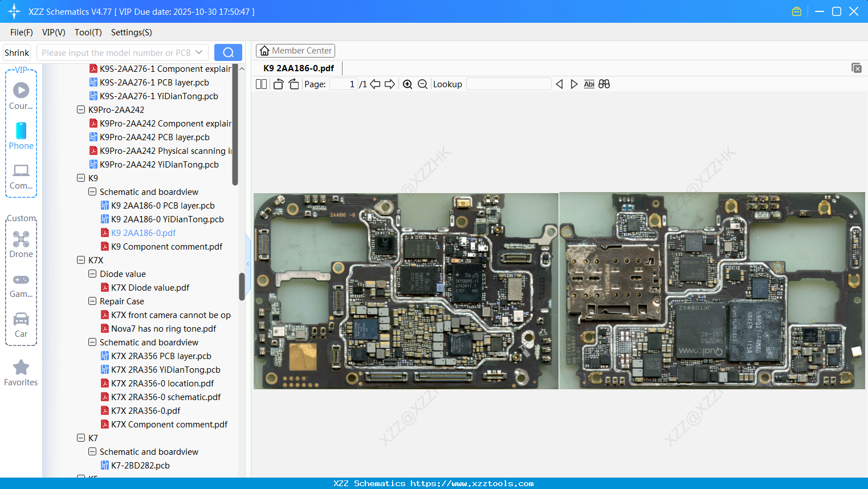
Task: Rotate the PDF page counterclockwise
Action: click(x=278, y=84)
